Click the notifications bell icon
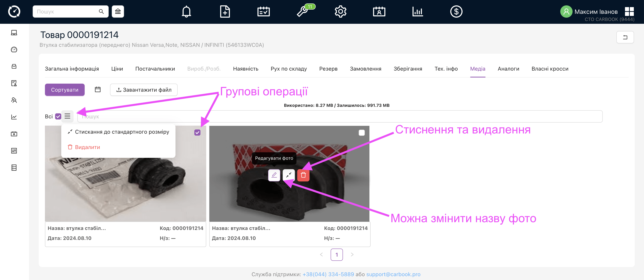This screenshot has height=280, width=644. (186, 12)
